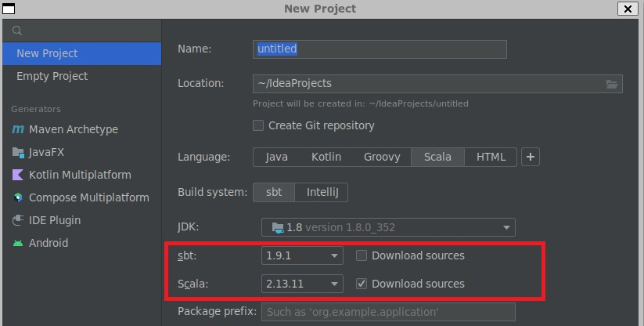Click the Kotlin Multiplatform logo icon
The height and width of the screenshot is (326, 644).
18,175
